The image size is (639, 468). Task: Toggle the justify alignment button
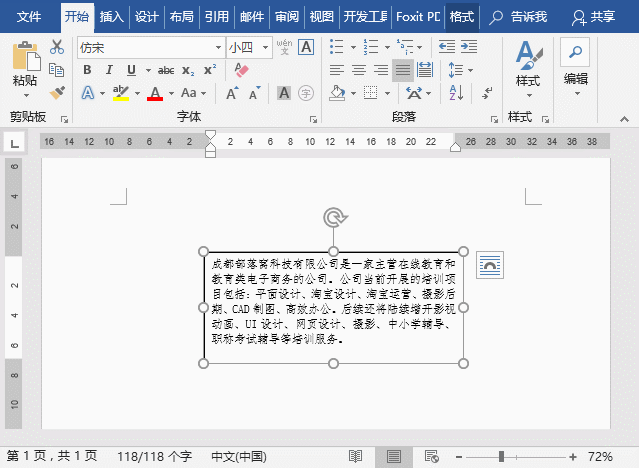[403, 70]
